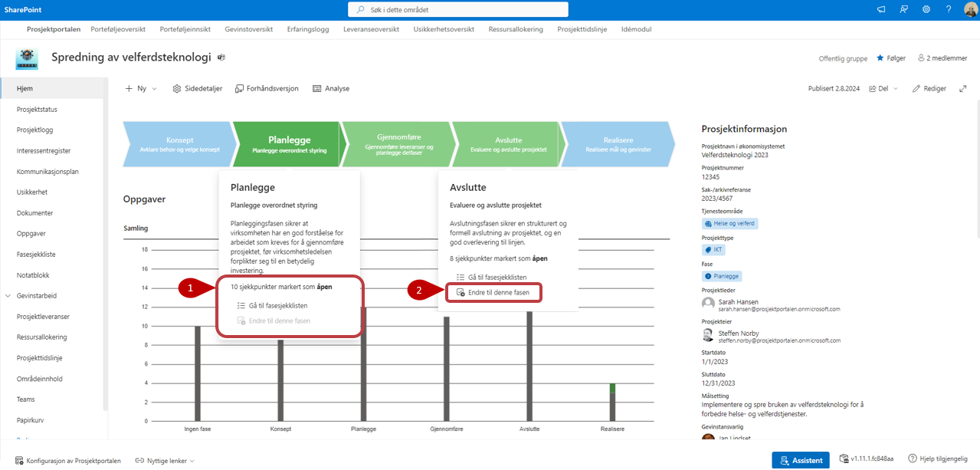
Task: Click the Assistent button
Action: click(800, 460)
